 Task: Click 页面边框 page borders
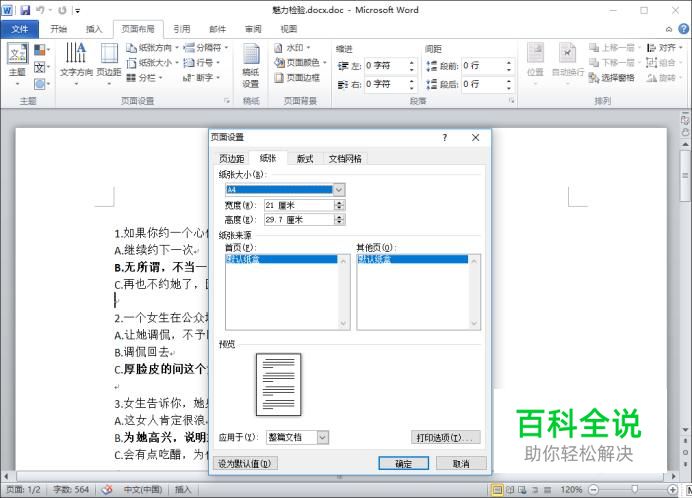[x=297, y=78]
